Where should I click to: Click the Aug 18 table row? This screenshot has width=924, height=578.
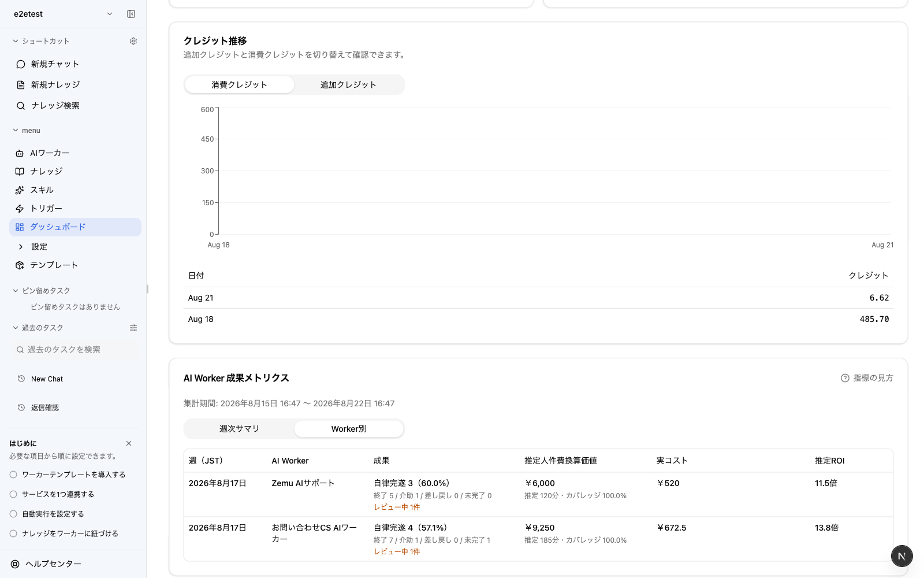point(538,319)
